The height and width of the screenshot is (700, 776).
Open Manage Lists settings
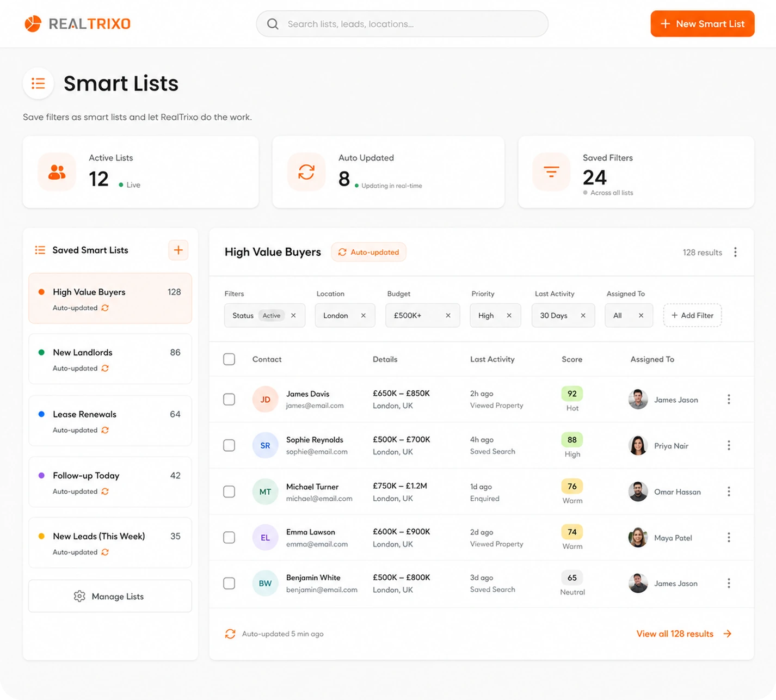110,596
